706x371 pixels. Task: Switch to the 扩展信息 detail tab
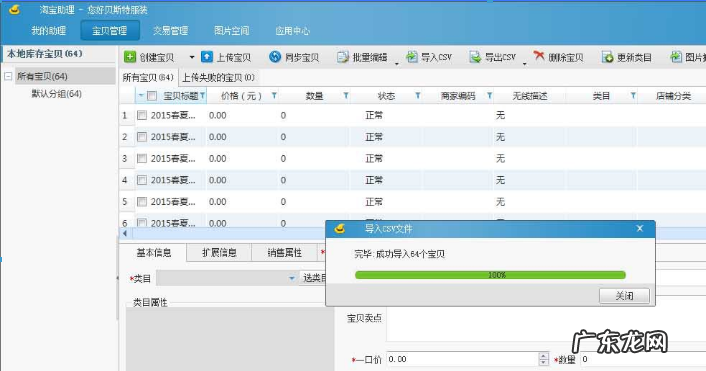pos(219,253)
